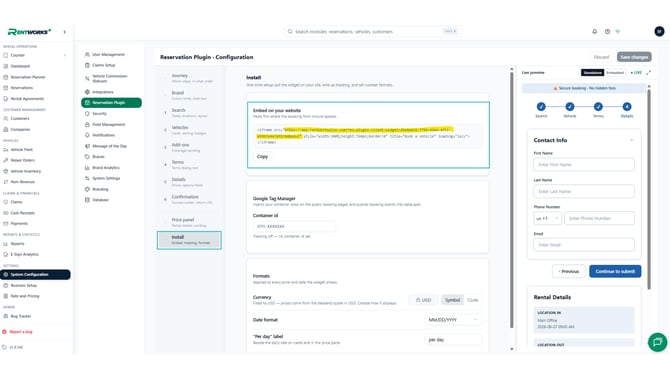670x376 pixels.
Task: Focus the Phone Number field
Action: [599, 218]
